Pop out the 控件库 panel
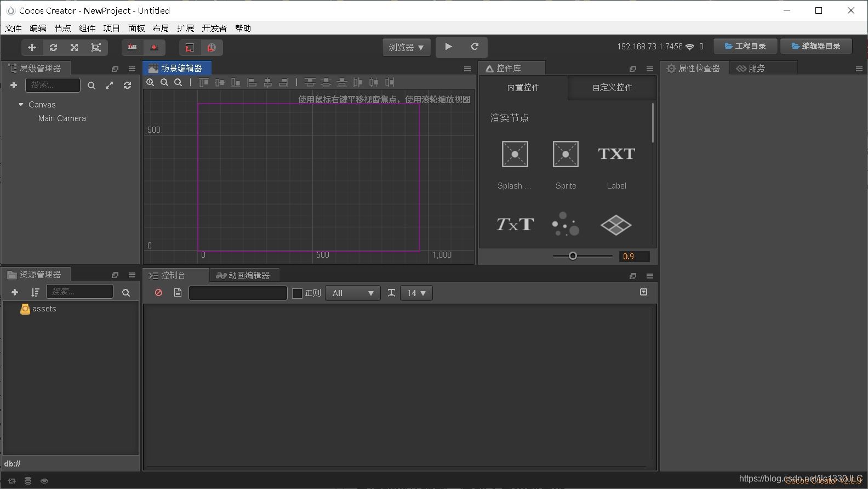The height and width of the screenshot is (489, 868). click(633, 69)
